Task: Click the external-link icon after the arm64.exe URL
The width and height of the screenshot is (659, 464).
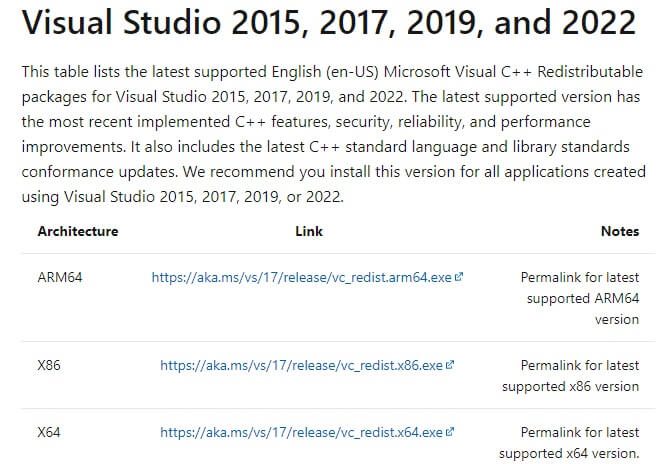Action: [x=459, y=277]
